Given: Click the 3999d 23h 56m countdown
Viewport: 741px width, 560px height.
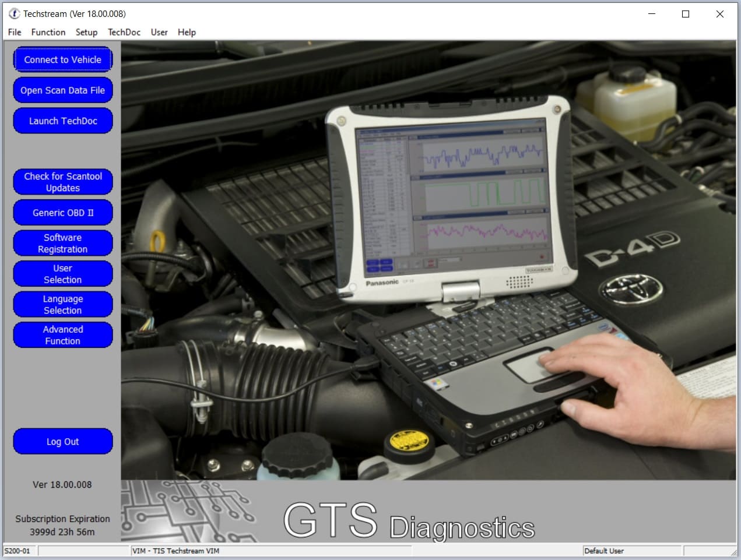Looking at the screenshot, I should pyautogui.click(x=62, y=531).
